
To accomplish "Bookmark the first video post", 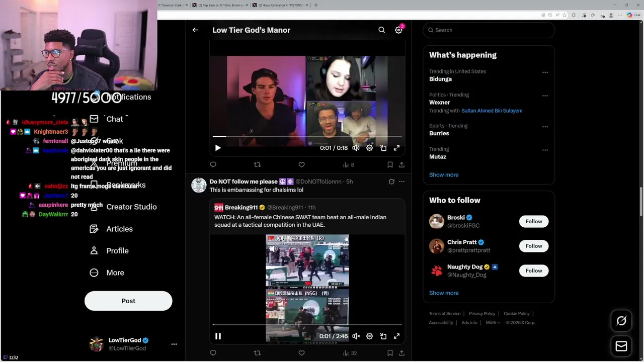I will [x=390, y=164].
